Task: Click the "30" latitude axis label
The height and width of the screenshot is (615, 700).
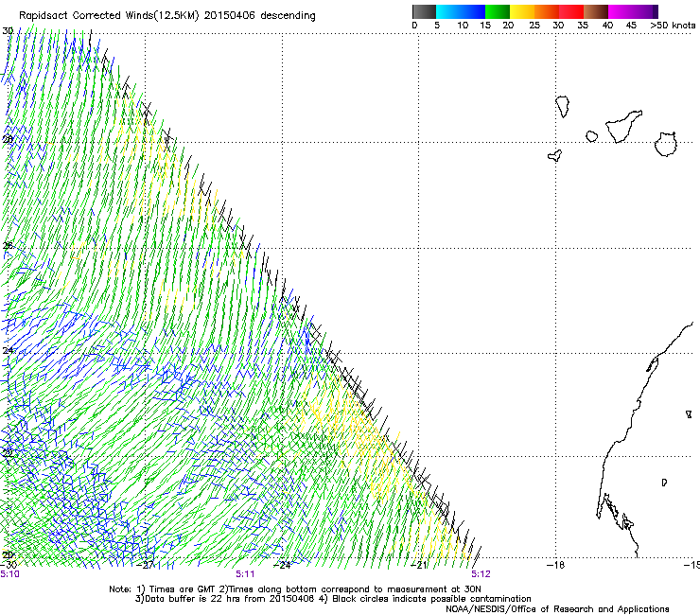Action: coord(8,31)
